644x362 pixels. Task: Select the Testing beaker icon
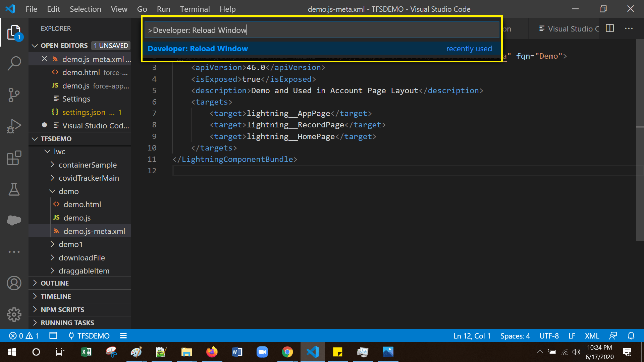[x=14, y=189]
